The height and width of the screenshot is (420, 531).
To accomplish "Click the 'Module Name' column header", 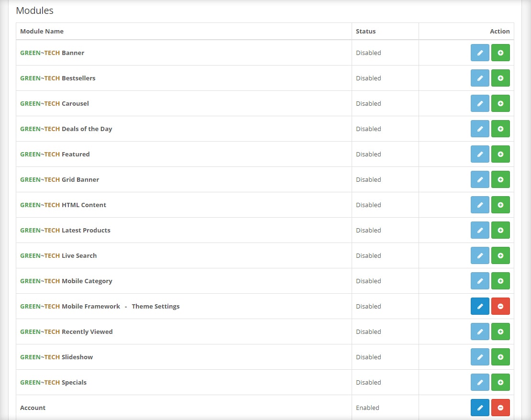I will click(42, 31).
